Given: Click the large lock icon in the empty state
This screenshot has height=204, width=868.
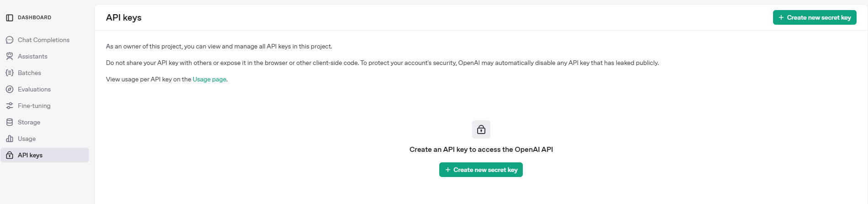Looking at the screenshot, I should tap(481, 130).
